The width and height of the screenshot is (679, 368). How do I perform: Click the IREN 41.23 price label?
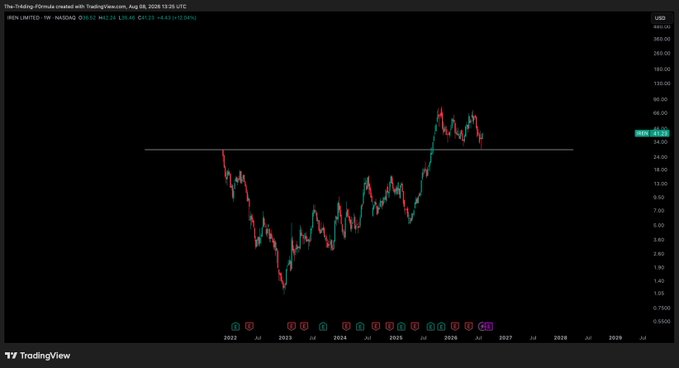pos(652,133)
